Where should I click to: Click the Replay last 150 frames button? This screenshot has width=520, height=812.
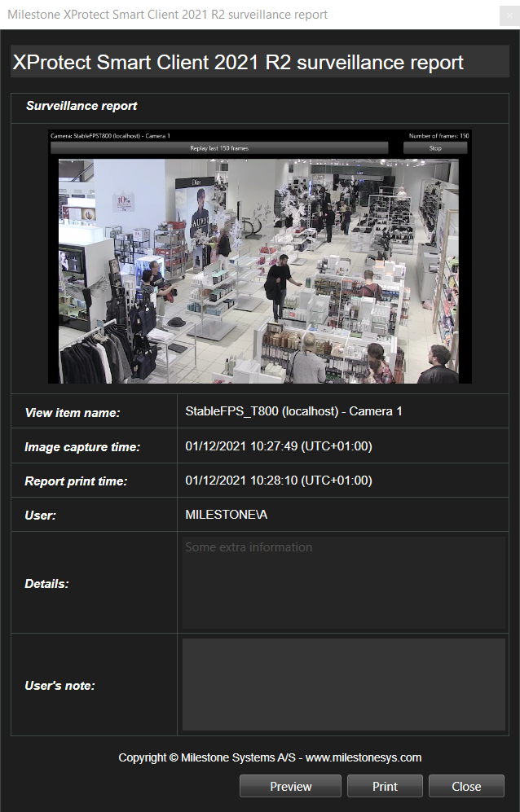tap(219, 148)
